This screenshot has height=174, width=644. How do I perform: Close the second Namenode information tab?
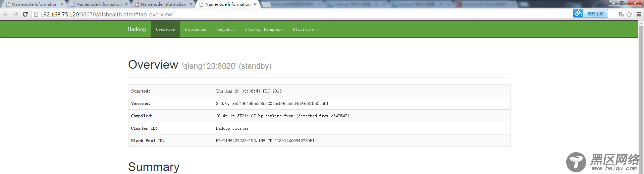click(126, 4)
